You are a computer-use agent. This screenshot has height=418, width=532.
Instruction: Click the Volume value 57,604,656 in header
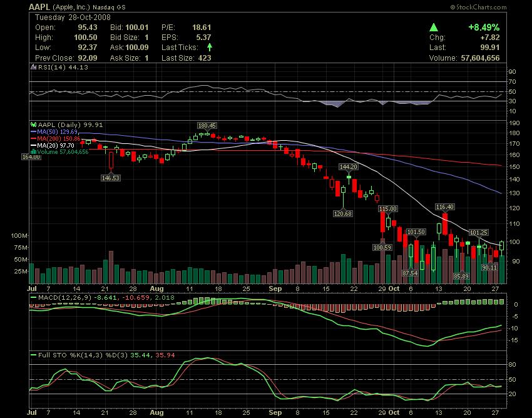(481, 58)
